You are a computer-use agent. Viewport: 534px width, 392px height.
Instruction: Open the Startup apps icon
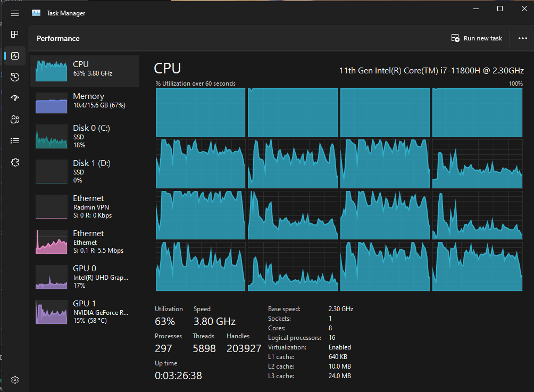(14, 98)
